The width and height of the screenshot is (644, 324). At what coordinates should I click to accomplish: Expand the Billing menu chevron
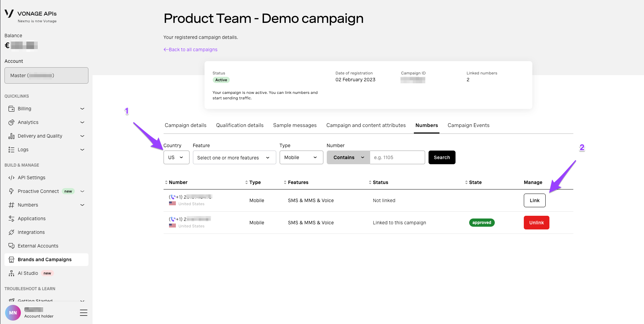tap(82, 109)
